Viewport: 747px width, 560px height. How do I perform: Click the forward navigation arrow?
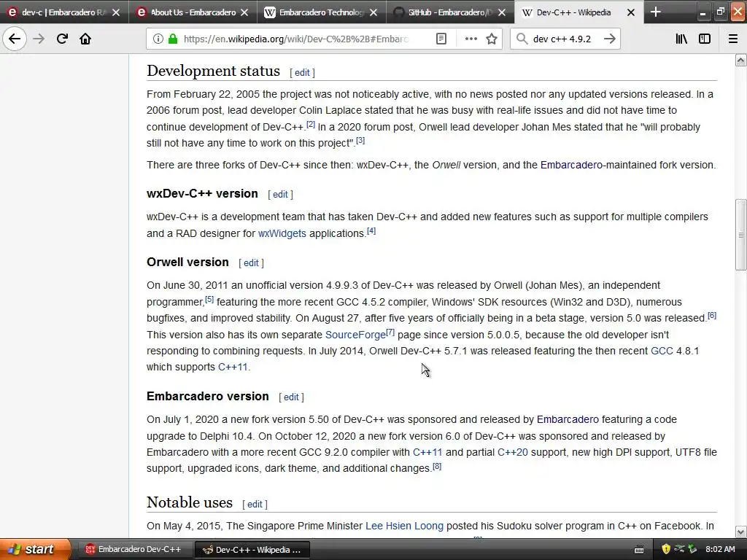(x=39, y=39)
